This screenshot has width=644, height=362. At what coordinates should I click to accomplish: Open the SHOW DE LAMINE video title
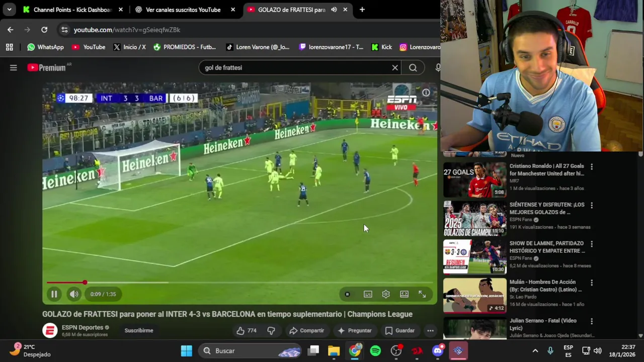tap(547, 247)
